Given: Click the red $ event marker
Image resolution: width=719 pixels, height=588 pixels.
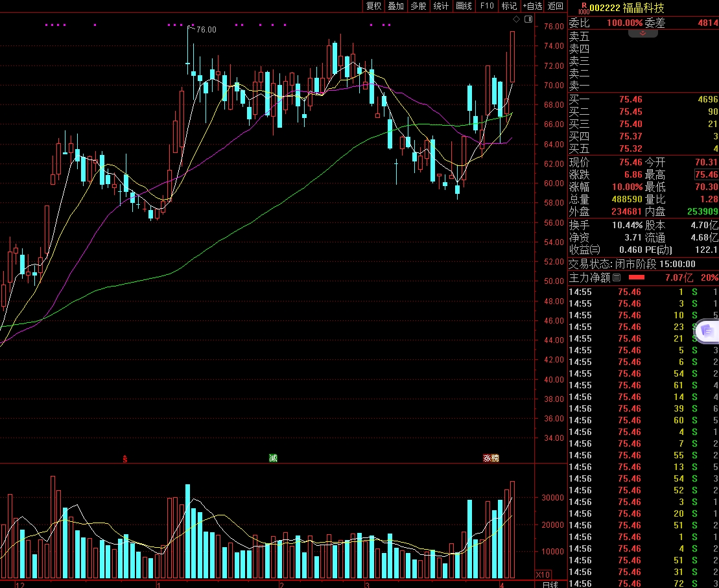Looking at the screenshot, I should 125,458.
